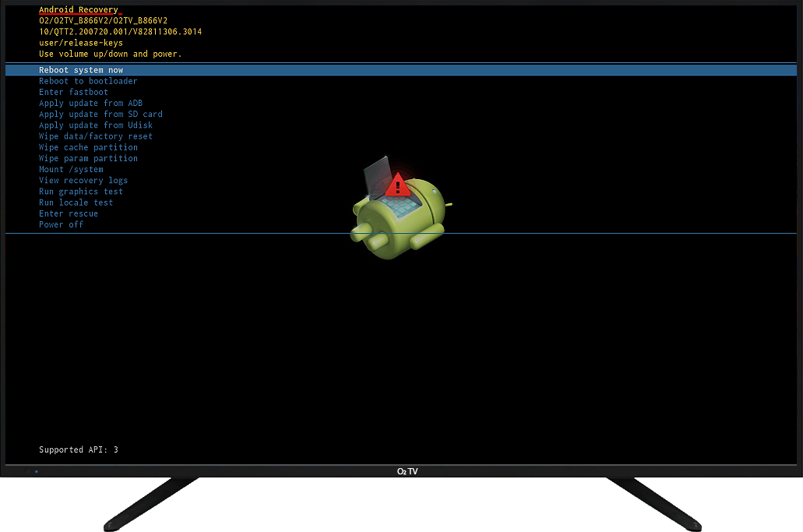
Task: Choose Apply update from SD card
Action: (x=100, y=114)
